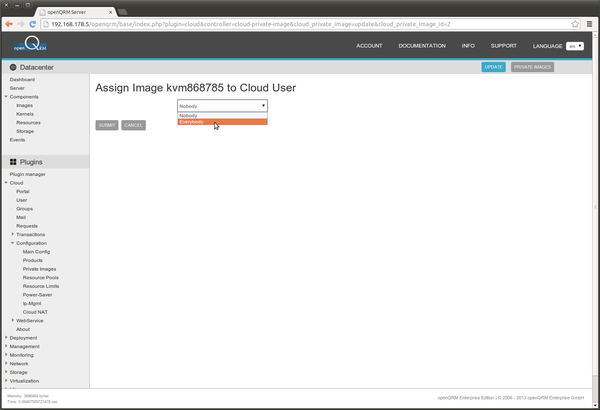Open the SUPPORT menu

click(x=504, y=46)
